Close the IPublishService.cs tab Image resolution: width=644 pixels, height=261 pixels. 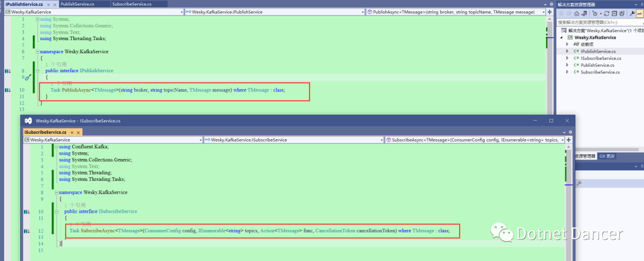(x=55, y=4)
